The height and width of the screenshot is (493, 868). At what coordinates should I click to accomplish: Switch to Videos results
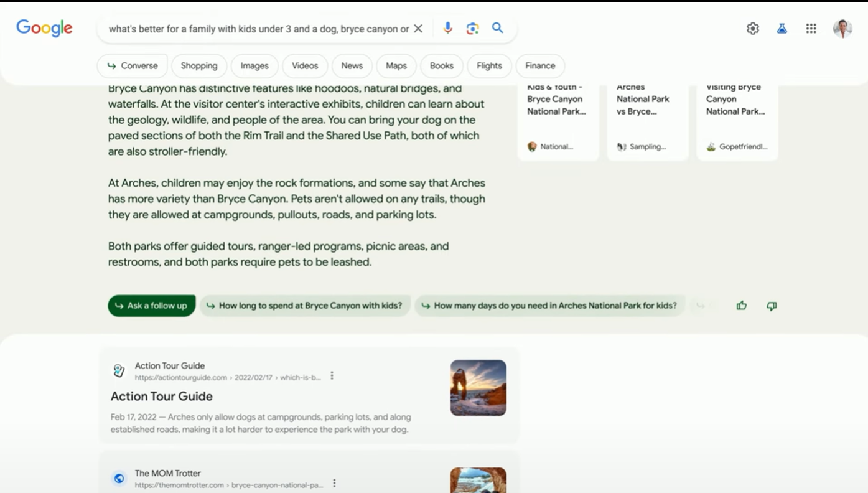[305, 66]
